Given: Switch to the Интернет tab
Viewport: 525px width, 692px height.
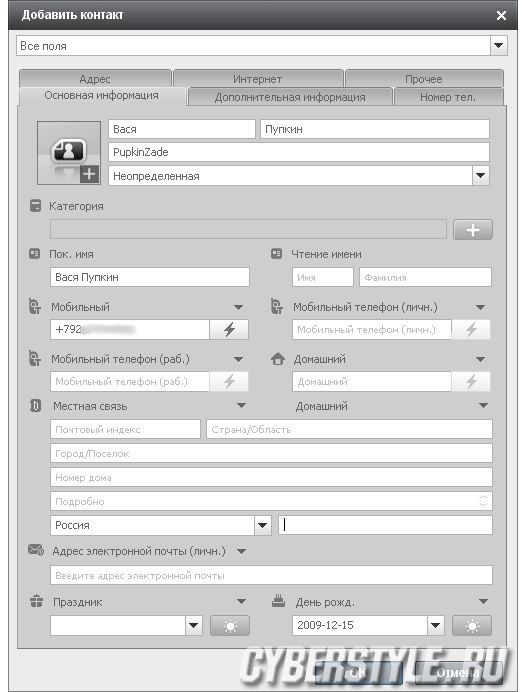Looking at the screenshot, I should (x=258, y=79).
